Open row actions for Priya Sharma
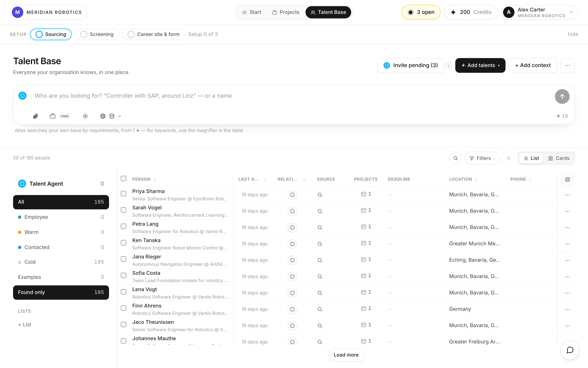The height and width of the screenshot is (368, 588). point(567,195)
